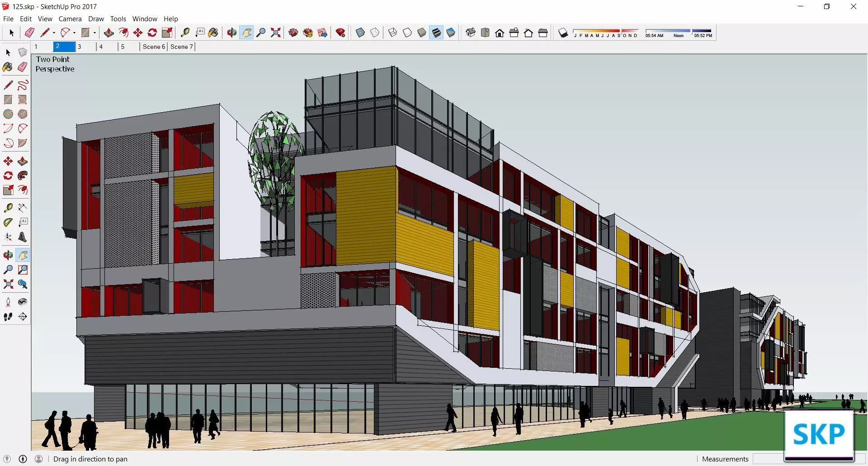Image resolution: width=868 pixels, height=466 pixels.
Task: Switch to the Scene 7 tab
Action: [x=181, y=47]
